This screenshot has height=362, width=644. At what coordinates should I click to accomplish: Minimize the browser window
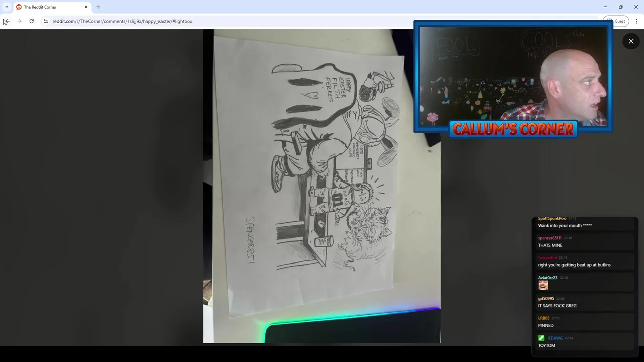coord(605,7)
